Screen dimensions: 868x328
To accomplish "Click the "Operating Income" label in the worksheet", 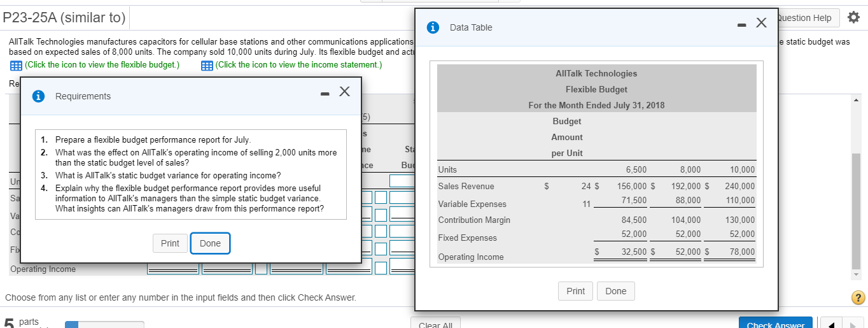I will click(x=43, y=269).
